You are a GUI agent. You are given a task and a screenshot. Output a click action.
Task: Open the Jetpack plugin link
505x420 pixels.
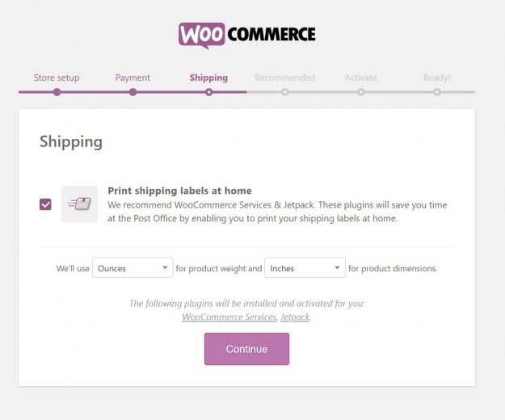(x=296, y=317)
